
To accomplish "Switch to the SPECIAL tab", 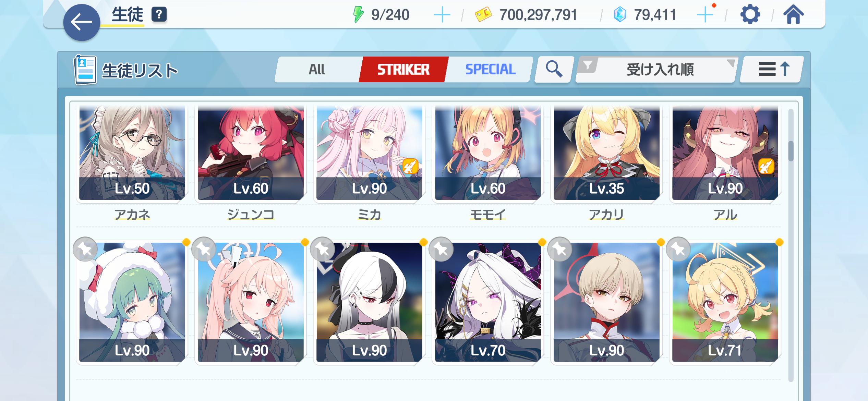I will tap(490, 70).
